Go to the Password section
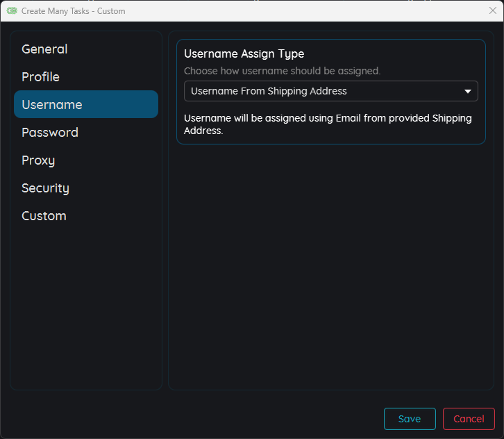 click(x=50, y=133)
